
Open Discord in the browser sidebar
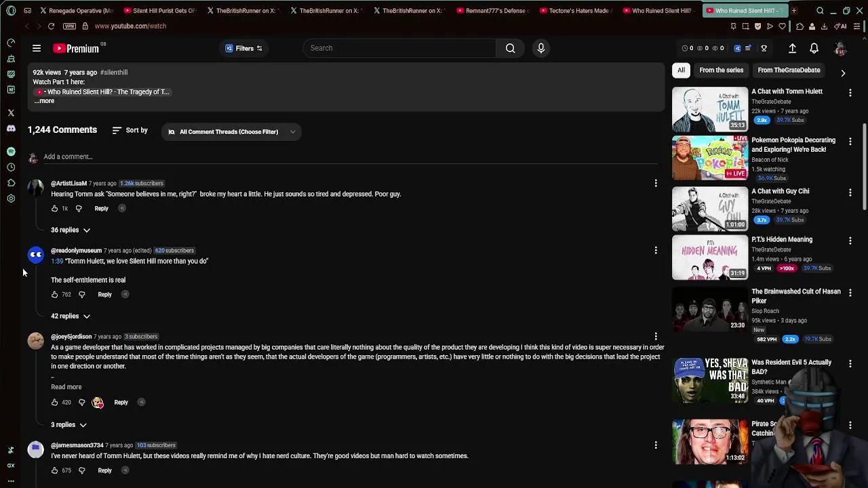(x=11, y=128)
